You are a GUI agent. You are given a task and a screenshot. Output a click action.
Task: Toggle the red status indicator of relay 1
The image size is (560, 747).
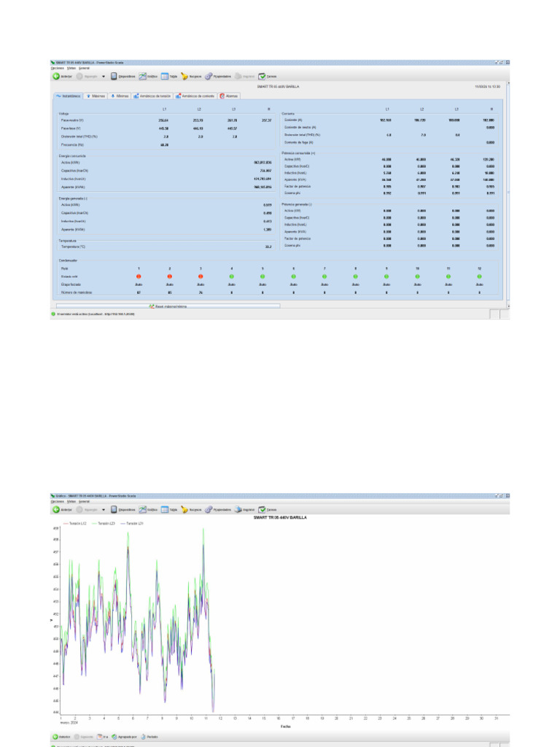pos(139,276)
